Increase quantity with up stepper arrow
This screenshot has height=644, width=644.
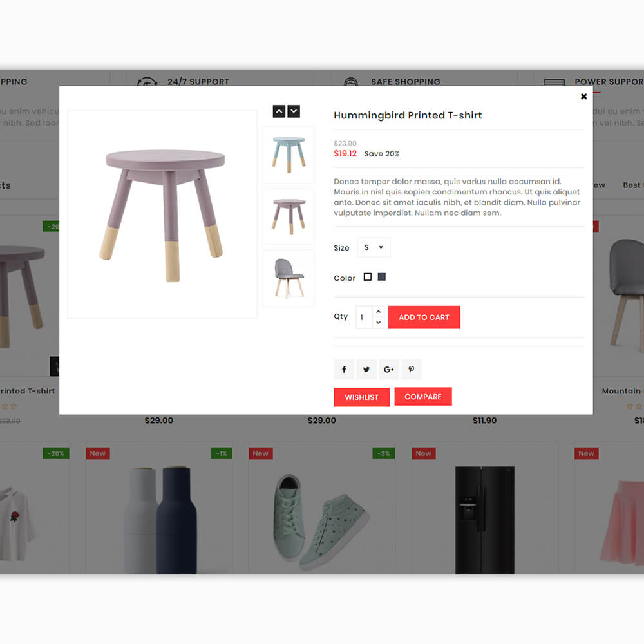coord(378,312)
